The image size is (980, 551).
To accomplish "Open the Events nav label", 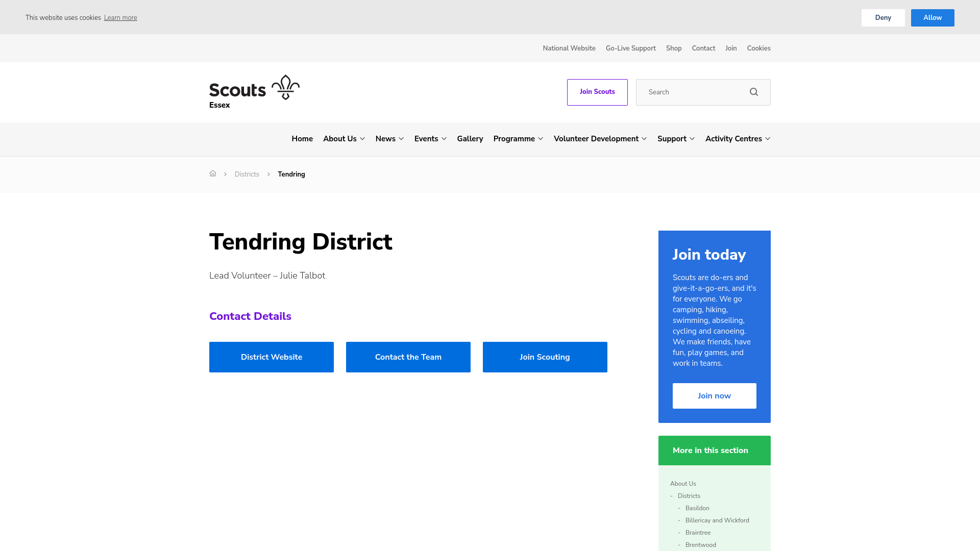I will [426, 139].
